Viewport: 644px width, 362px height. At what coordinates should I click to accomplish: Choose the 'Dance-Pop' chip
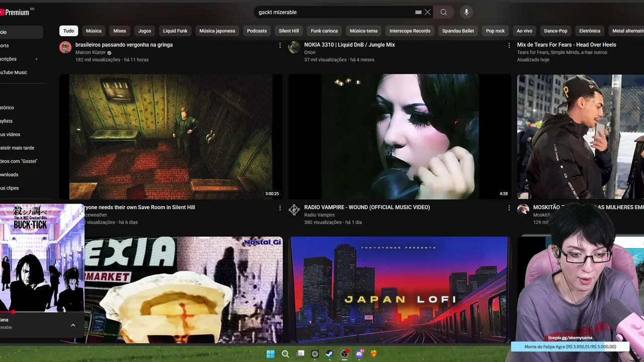pyautogui.click(x=556, y=31)
